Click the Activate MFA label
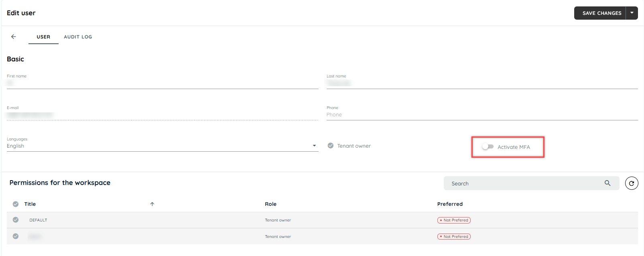The image size is (644, 256). pos(514,147)
